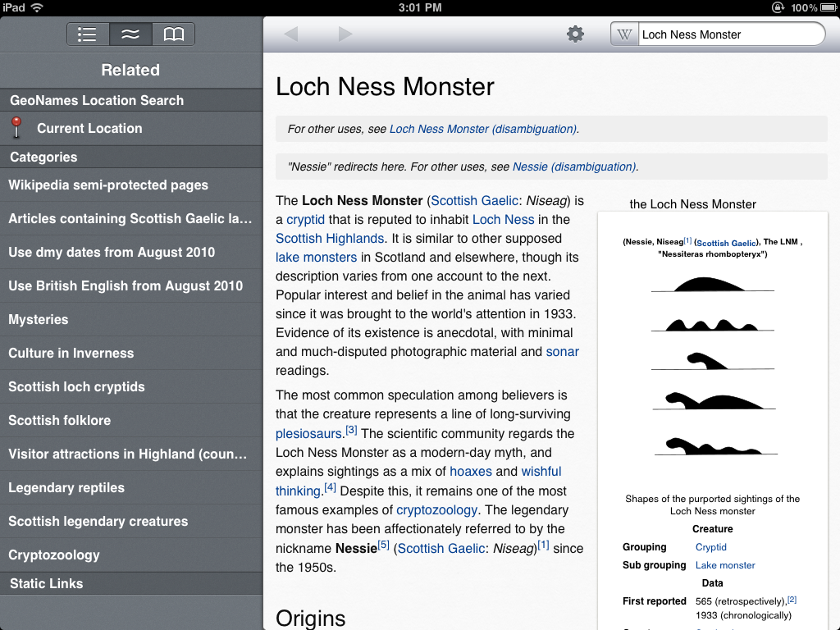Open Legendary reptiles category

[66, 488]
